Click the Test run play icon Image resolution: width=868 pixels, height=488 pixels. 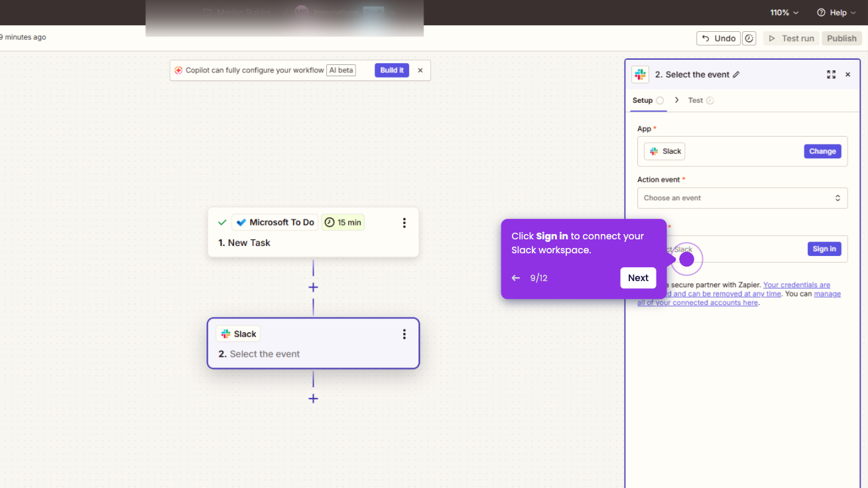(772, 38)
